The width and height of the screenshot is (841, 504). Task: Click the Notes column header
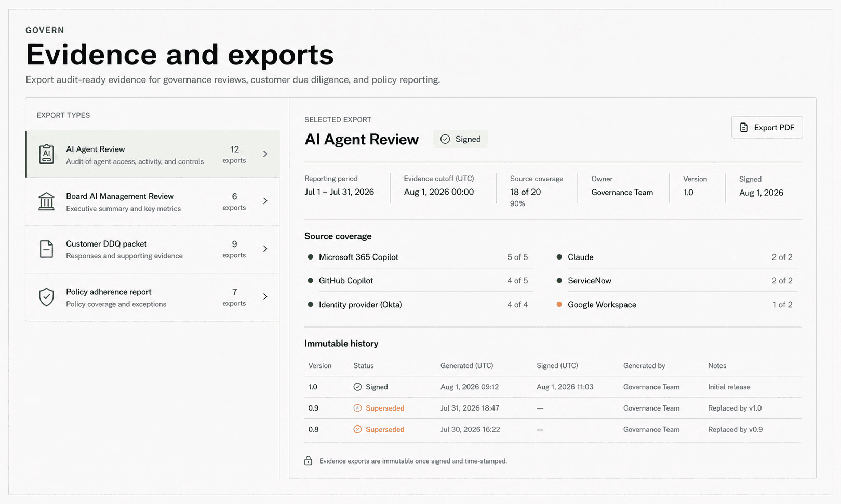pos(717,366)
